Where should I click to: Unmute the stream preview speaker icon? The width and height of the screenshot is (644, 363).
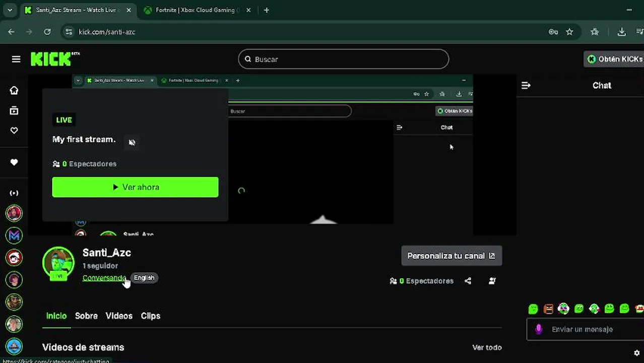pos(132,143)
